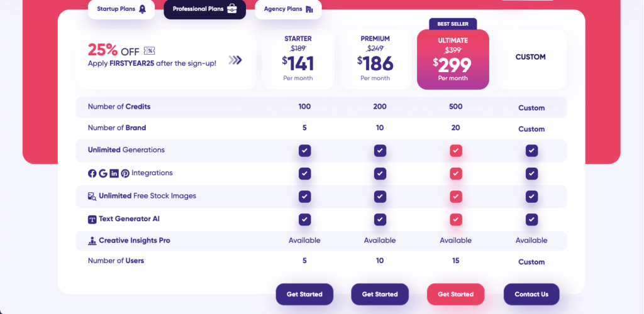Screen dimensions: 644x314
Task: Toggle Custom plan Text Generator AI checkbox
Action: pos(531,219)
